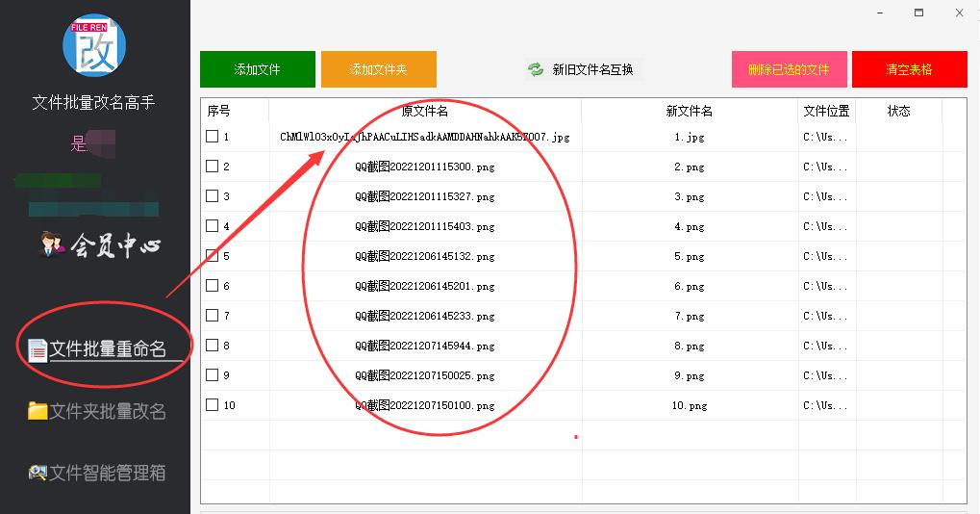This screenshot has height=514, width=980.
Task: Click the 文件位置 column header
Action: (826, 112)
